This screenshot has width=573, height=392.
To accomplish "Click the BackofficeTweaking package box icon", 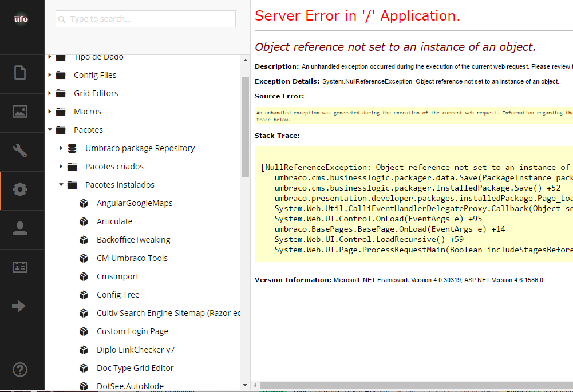I will tap(84, 240).
